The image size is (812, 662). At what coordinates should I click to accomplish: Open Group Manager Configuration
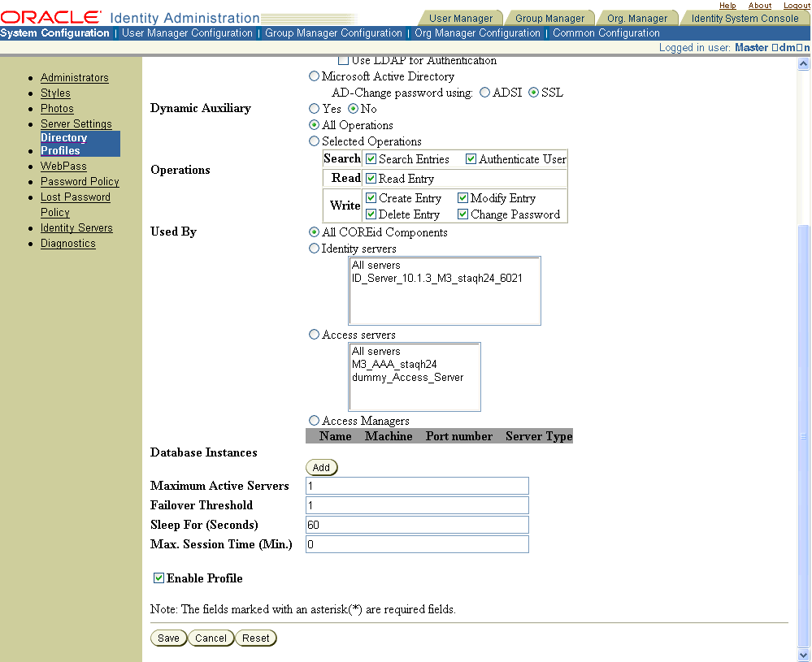(x=333, y=32)
